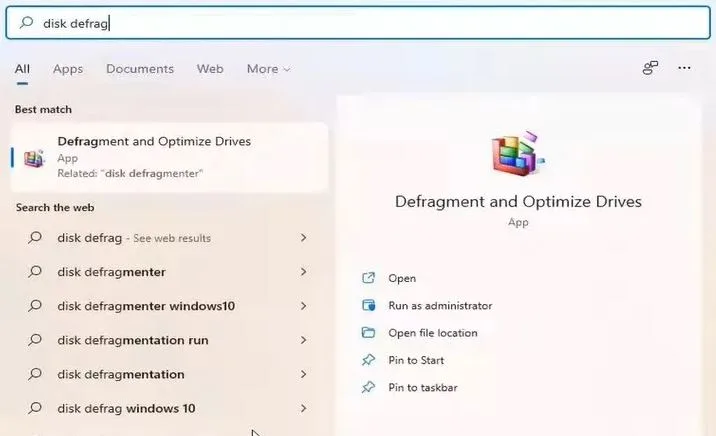Switch to the Apps tab
The image size is (716, 436).
coord(68,69)
